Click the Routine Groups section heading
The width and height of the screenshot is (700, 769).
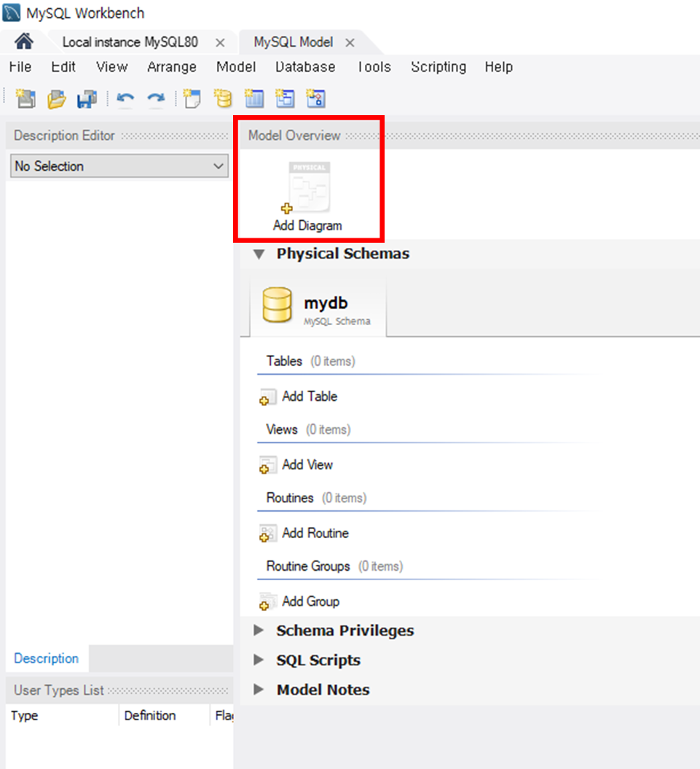tap(308, 566)
